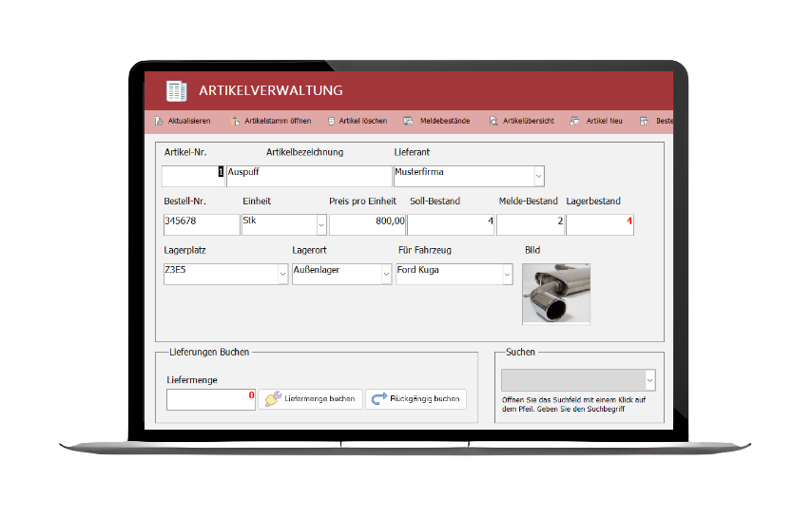Click the exhaust product image thumbnail
Screen dimensions: 812x519
[555, 294]
